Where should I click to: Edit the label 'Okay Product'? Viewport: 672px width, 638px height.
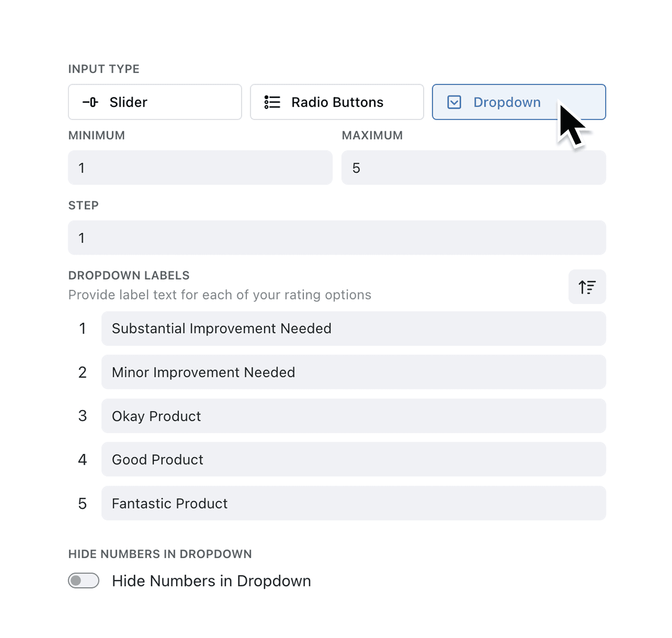coord(354,416)
